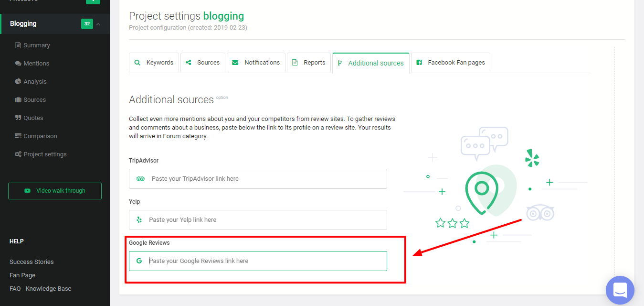Click the Sources briefcase icon in sidebar
The width and height of the screenshot is (644, 306).
pos(18,100)
